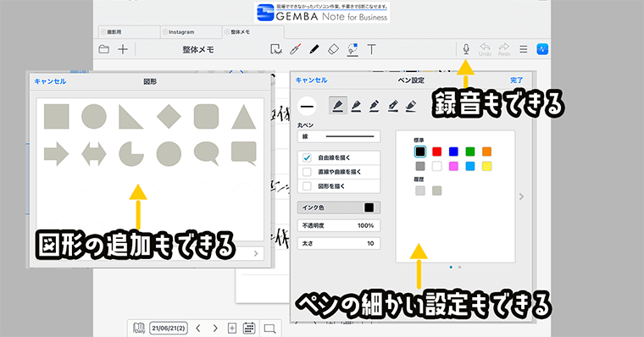
Task: Select the text T tool
Action: [x=371, y=49]
